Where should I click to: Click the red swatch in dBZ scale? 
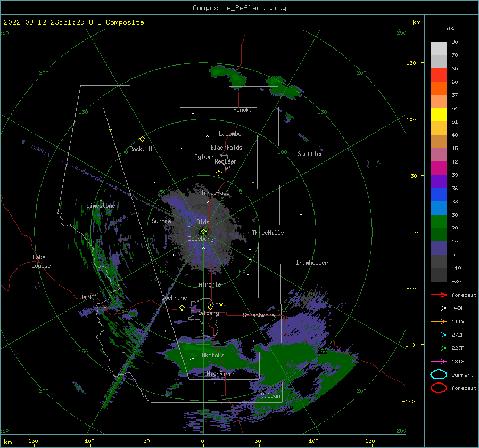pos(439,75)
